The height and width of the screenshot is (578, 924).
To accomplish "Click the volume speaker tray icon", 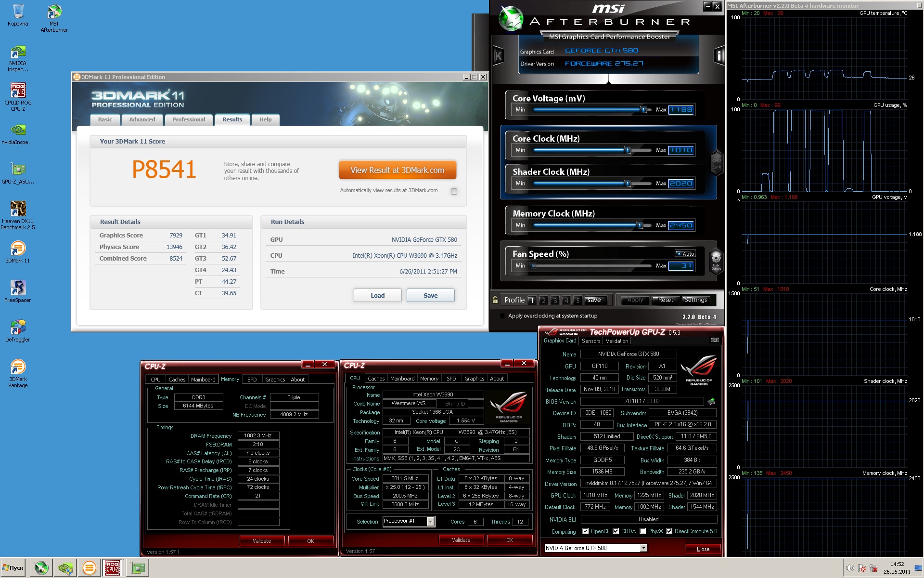I will pyautogui.click(x=850, y=568).
